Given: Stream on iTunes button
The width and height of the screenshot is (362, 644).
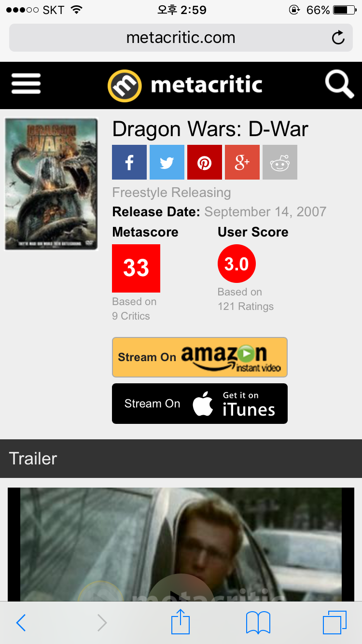Looking at the screenshot, I should [200, 404].
